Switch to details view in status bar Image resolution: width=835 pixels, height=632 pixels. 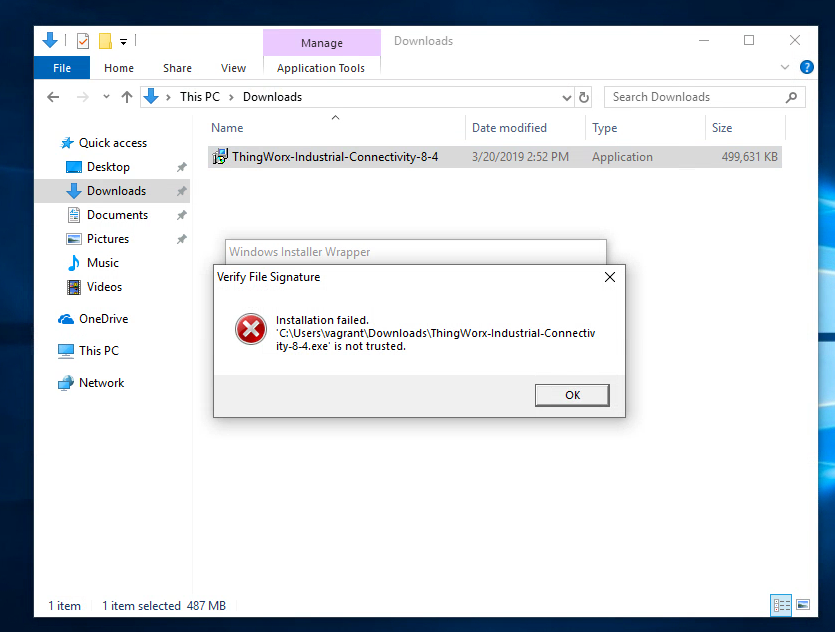(781, 605)
